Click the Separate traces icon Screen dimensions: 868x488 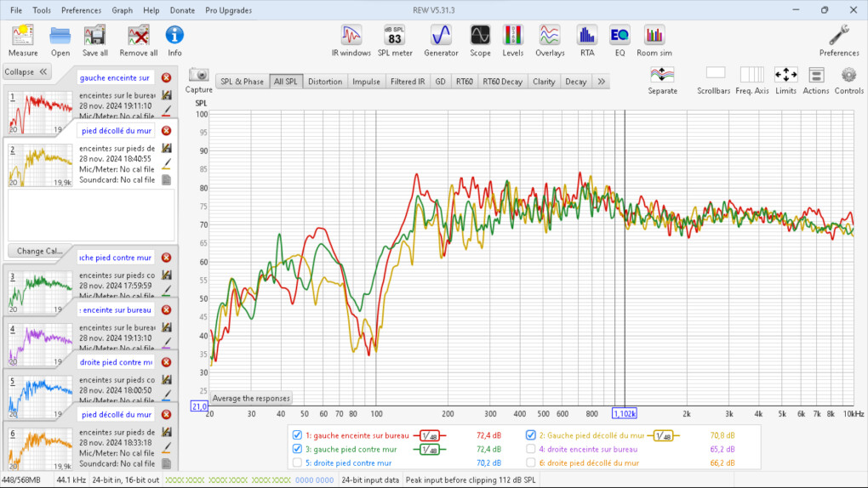point(663,80)
